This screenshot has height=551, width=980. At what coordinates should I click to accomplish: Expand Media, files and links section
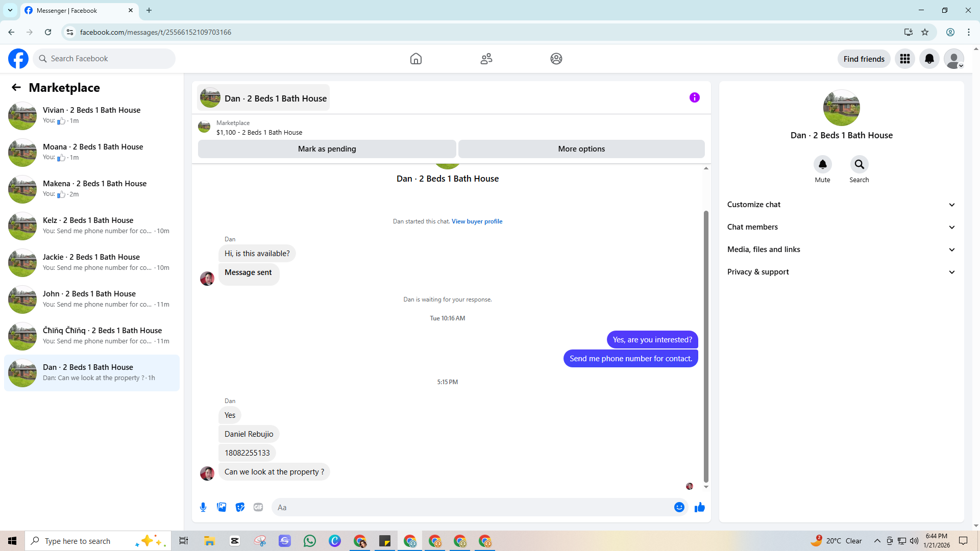(x=841, y=249)
